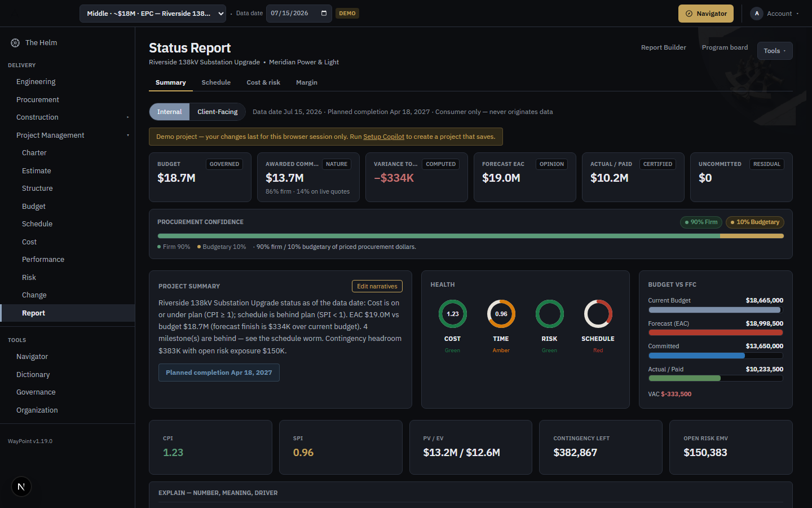Click the CPI 1.23 metric card
Viewport: 812px width, 508px height.
(x=210, y=447)
